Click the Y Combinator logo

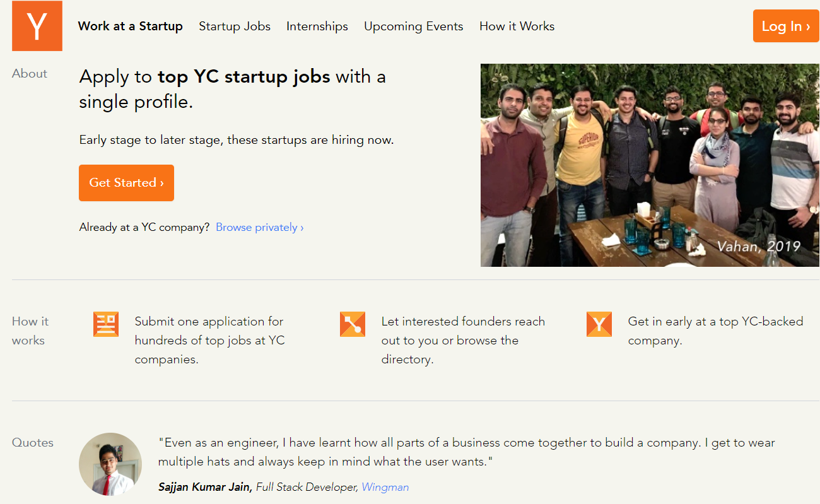pos(37,26)
